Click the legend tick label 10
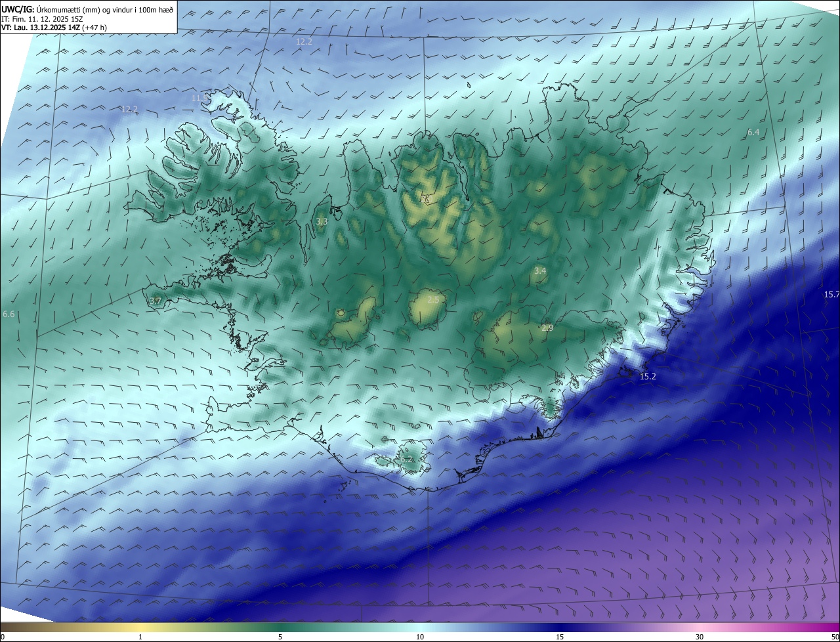Viewport: 840px width, 642px height. point(420,637)
